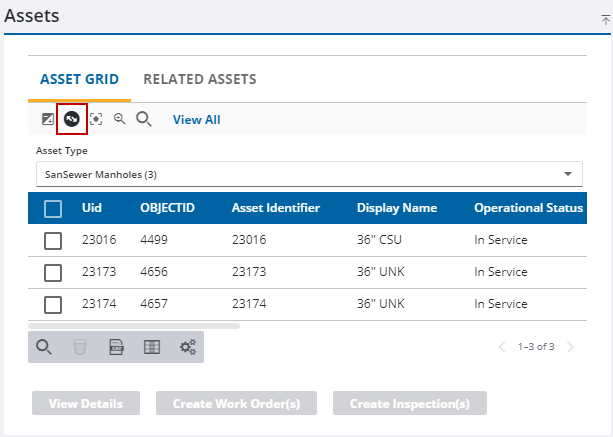Click the table columns icon in bottom toolbar
This screenshot has height=437, width=613.
pyautogui.click(x=151, y=347)
